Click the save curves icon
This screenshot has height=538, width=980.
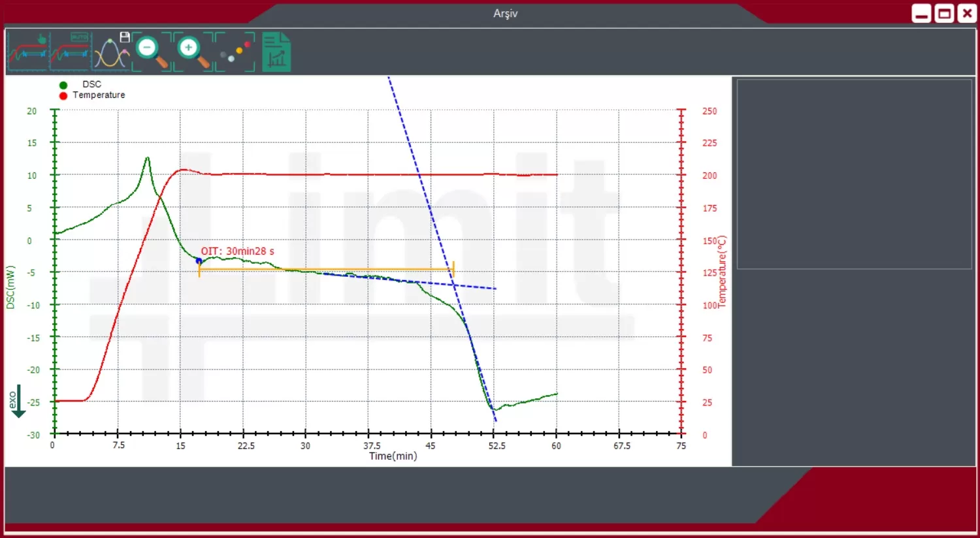click(112, 51)
